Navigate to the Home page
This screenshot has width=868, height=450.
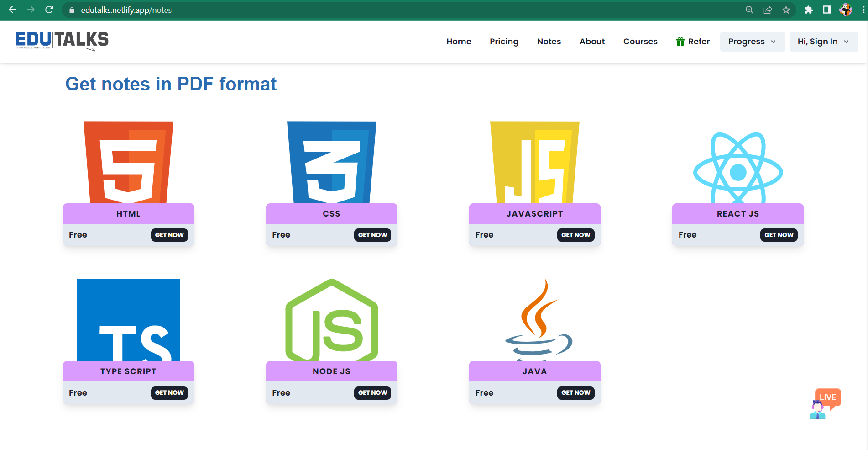[x=459, y=42]
